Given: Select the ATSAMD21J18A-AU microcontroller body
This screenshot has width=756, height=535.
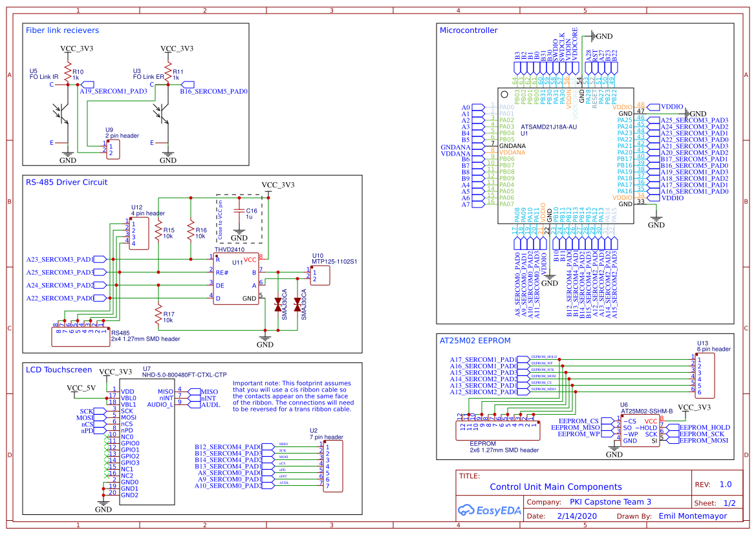Looking at the screenshot, I should point(564,155).
